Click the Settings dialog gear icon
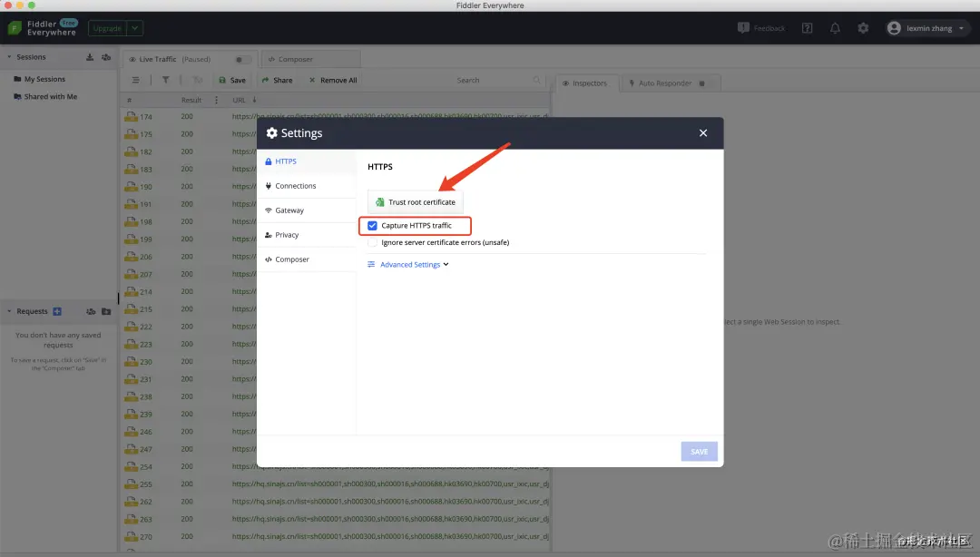Viewport: 980px width, 557px height. (x=272, y=133)
